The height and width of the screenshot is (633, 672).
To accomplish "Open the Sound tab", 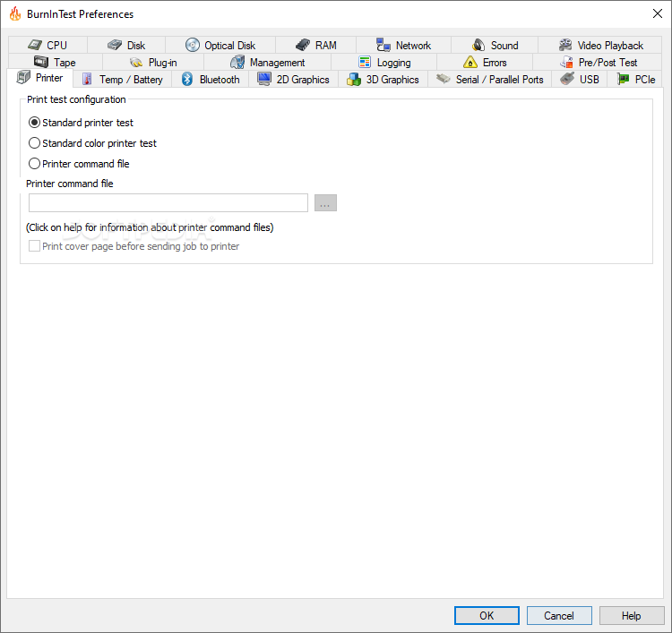I will [495, 45].
